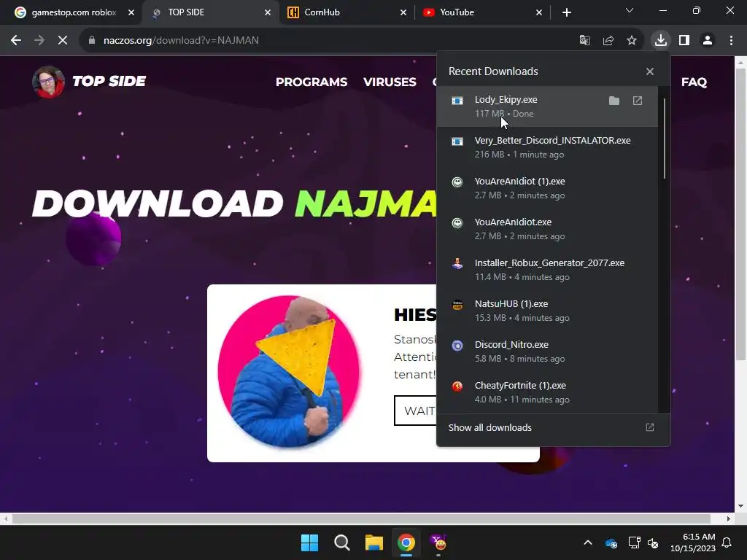Viewport: 747px width, 560px height.
Task: Open Very_Better_Discord_INSTALATOR.exe download entry
Action: click(547, 147)
